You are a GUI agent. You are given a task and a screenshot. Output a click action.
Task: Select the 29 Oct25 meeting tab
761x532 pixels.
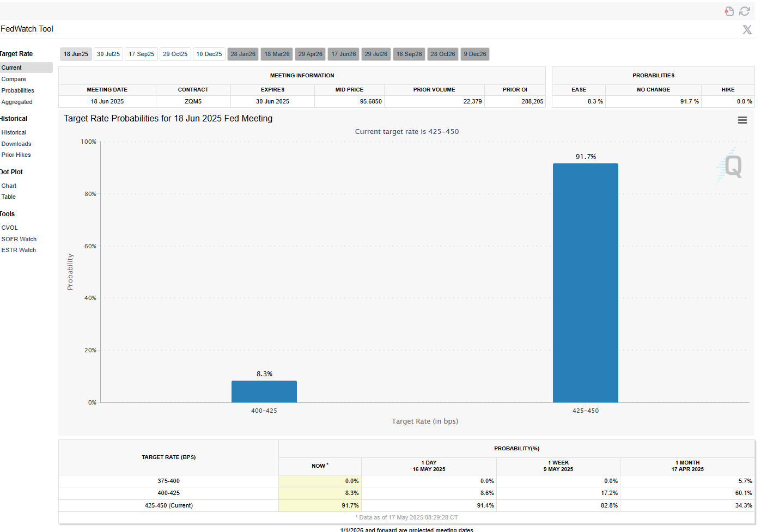tap(175, 54)
